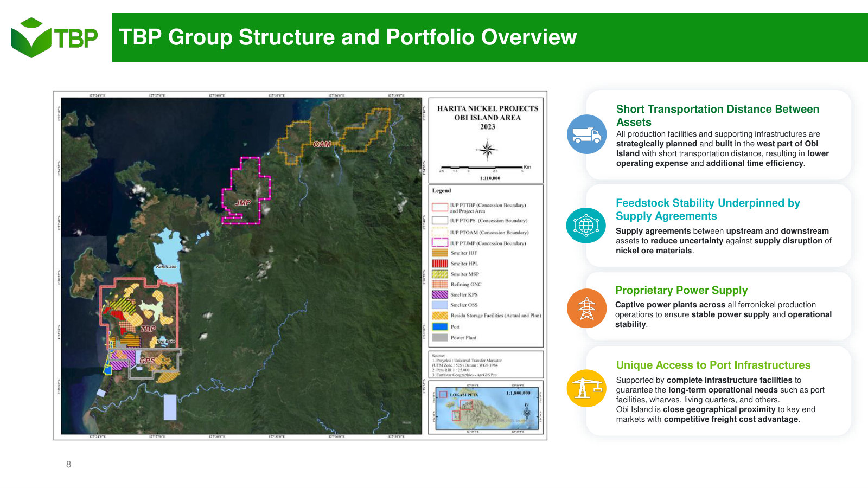Screen dimensions: 868x488
Task: Click the magenta IUP PTJMP legend swatch
Action: click(x=439, y=242)
